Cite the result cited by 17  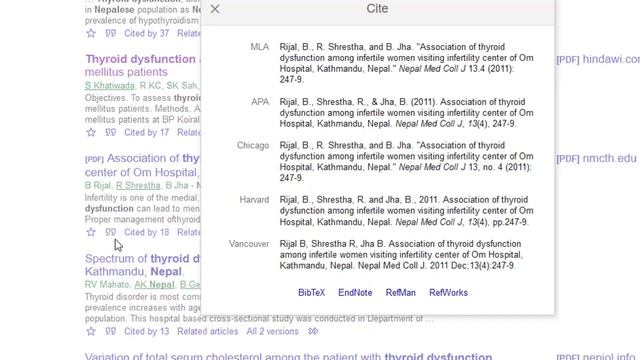click(111, 132)
